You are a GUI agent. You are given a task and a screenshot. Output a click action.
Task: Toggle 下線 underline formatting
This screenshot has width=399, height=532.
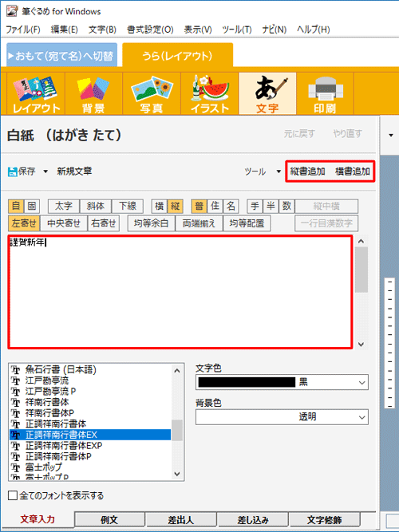click(x=128, y=206)
